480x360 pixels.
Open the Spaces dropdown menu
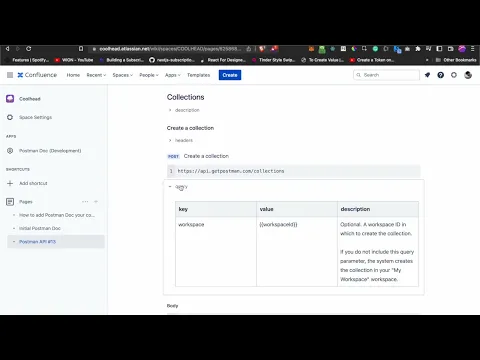(122, 75)
